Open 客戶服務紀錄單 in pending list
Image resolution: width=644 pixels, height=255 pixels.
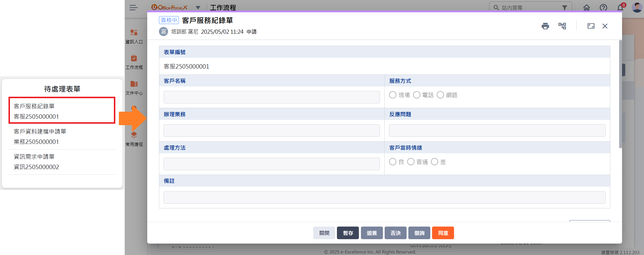(x=62, y=111)
